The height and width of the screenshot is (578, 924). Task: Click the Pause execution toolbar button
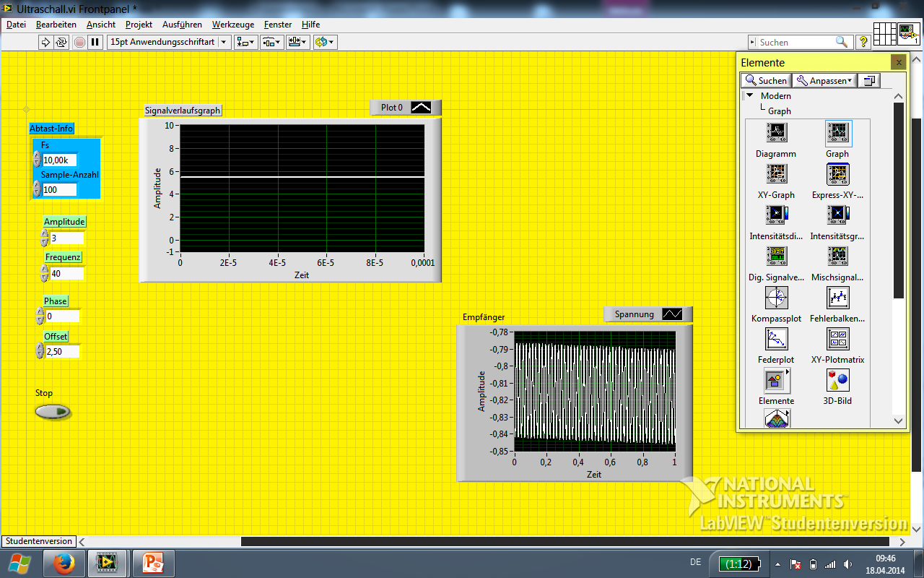click(x=95, y=42)
